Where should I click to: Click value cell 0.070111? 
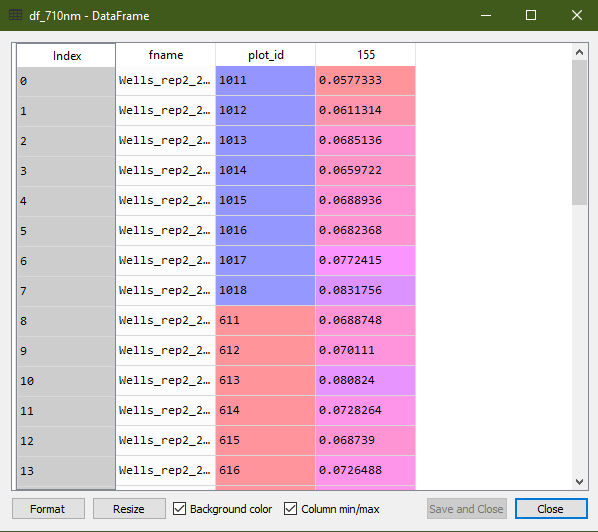pyautogui.click(x=365, y=350)
